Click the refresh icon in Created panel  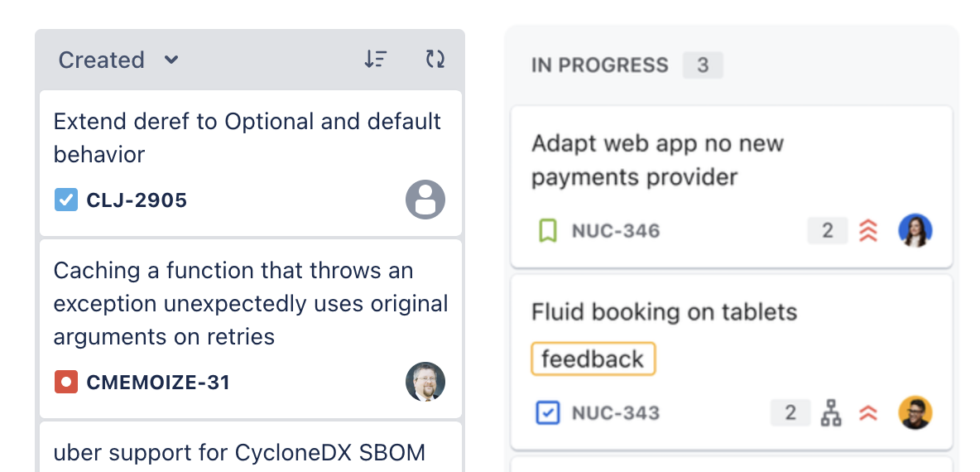(435, 60)
